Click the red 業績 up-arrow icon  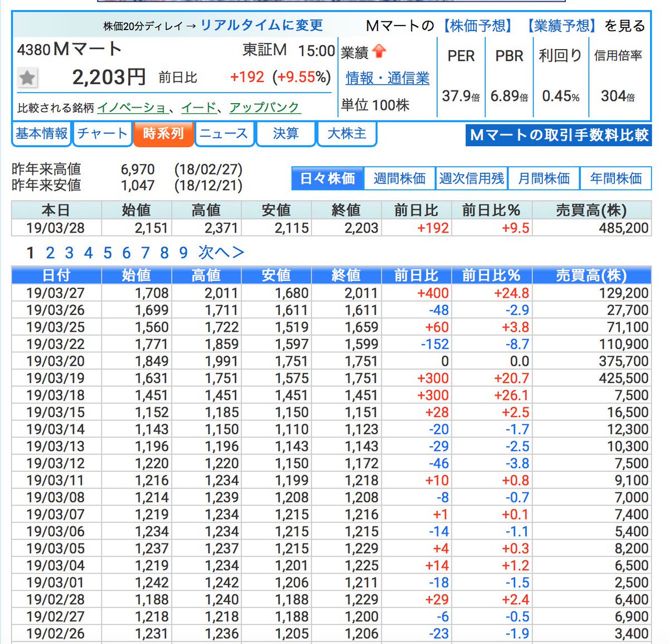coord(379,51)
